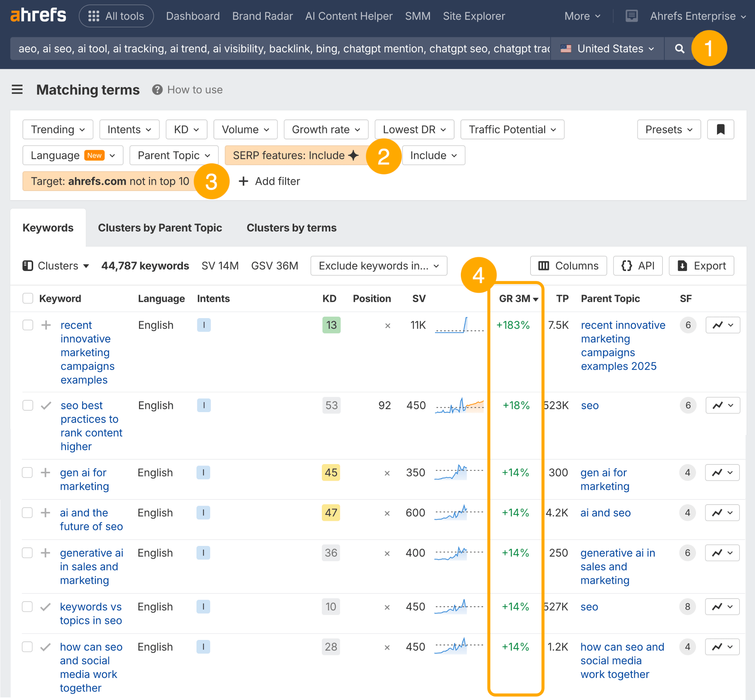Click the feedback message icon in top bar
The height and width of the screenshot is (700, 755).
(631, 16)
